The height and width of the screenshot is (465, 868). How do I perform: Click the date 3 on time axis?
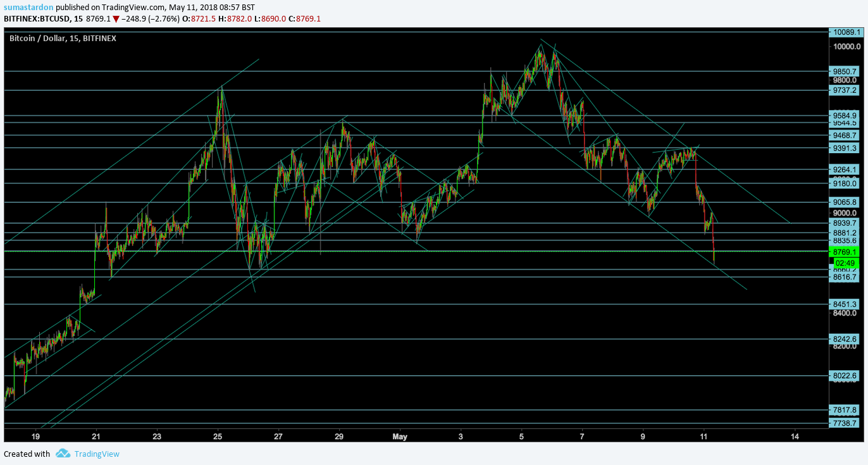[x=461, y=437]
